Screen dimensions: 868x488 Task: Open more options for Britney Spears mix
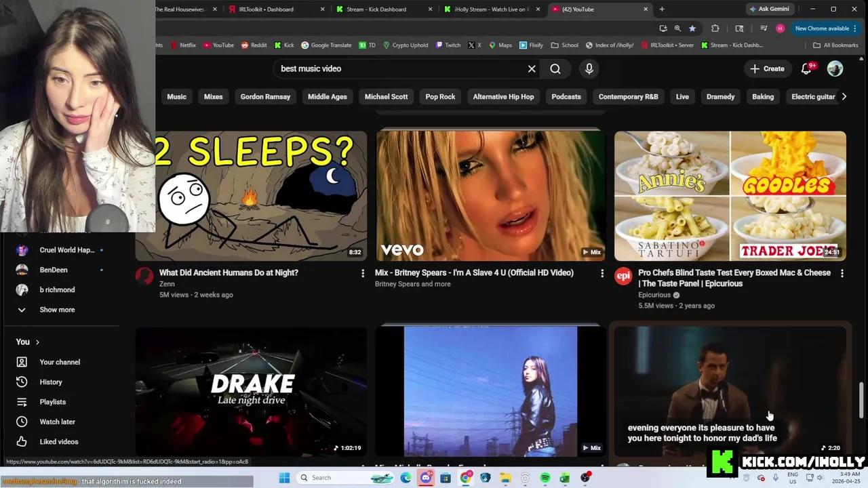pyautogui.click(x=601, y=273)
